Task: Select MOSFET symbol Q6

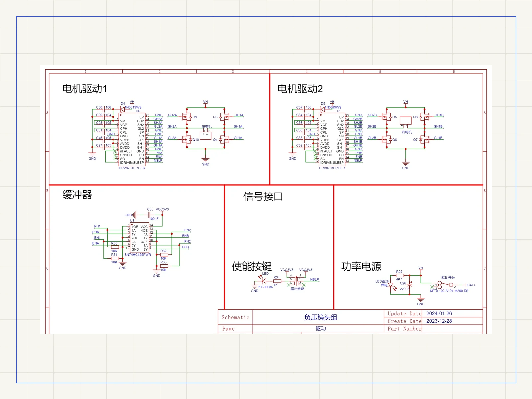Action: 387,139
